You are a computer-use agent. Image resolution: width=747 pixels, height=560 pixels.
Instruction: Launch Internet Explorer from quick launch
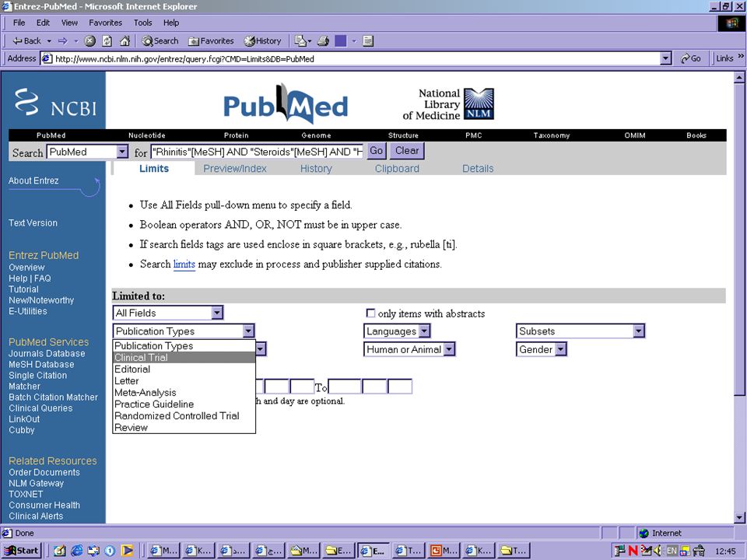76,551
